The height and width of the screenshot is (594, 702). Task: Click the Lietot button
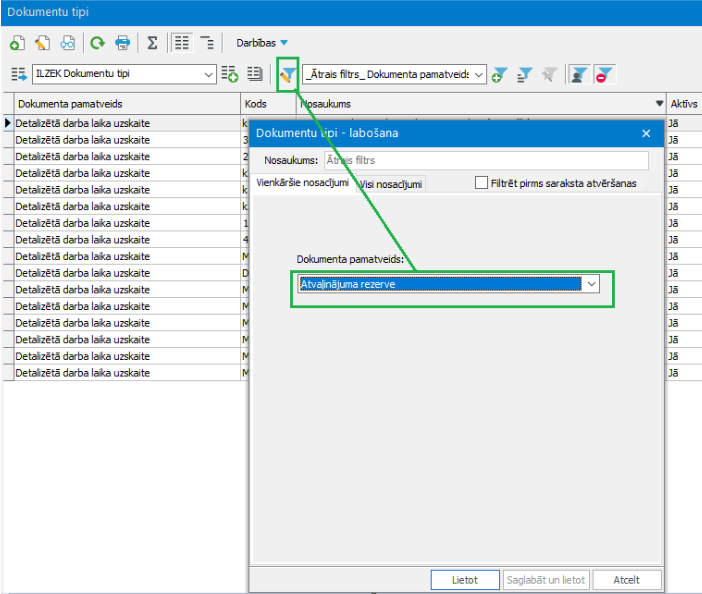pyautogui.click(x=465, y=580)
